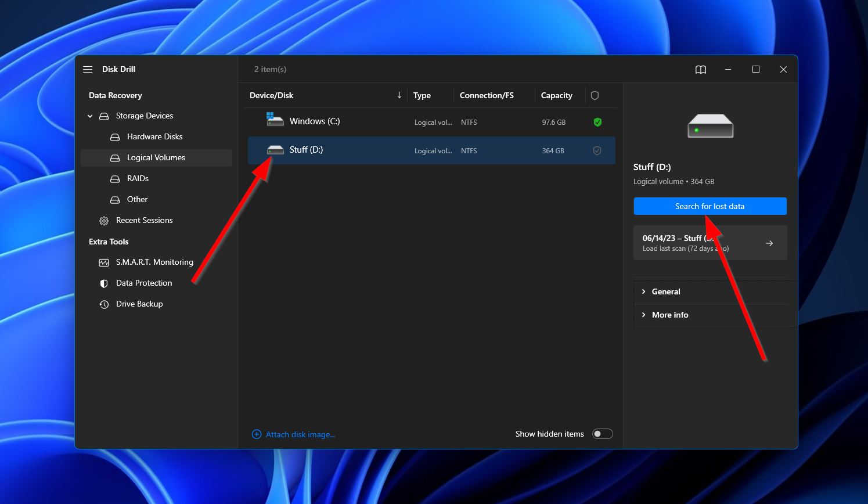868x504 pixels.
Task: Click the Data Recovery section header
Action: pos(115,95)
